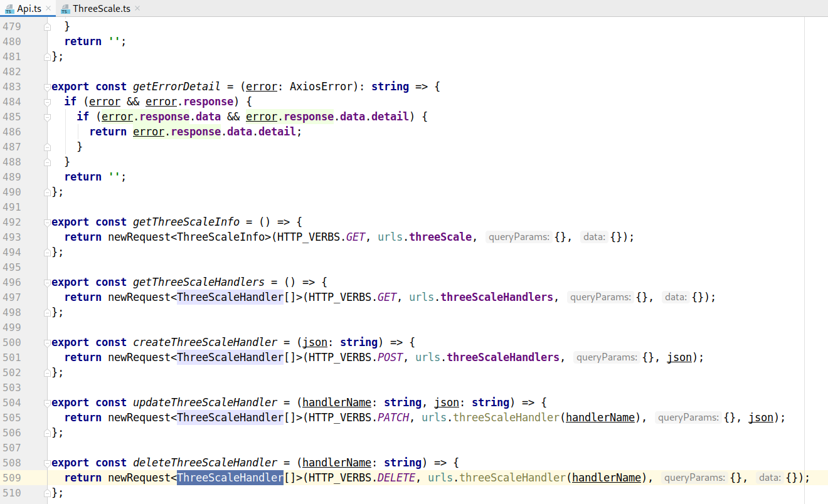This screenshot has width=828, height=504.
Task: Click ThreeScaleHandler type on line 501
Action: pos(230,357)
